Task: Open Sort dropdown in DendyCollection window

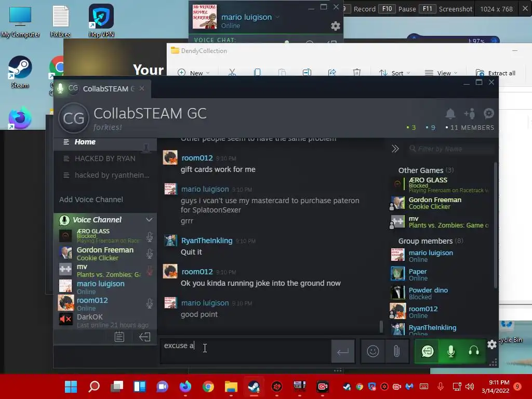Action: pyautogui.click(x=395, y=73)
